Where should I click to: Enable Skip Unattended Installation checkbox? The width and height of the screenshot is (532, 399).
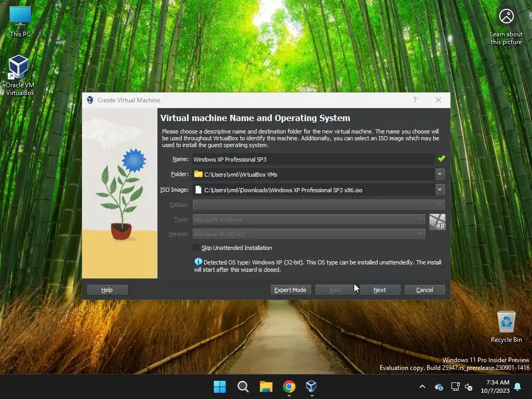click(x=196, y=247)
